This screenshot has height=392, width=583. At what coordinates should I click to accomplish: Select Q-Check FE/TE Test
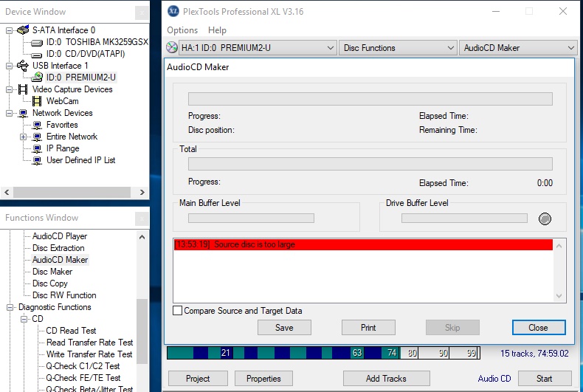pos(83,378)
